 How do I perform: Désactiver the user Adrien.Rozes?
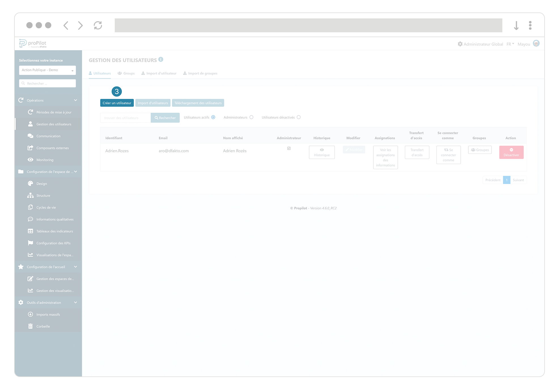[511, 152]
